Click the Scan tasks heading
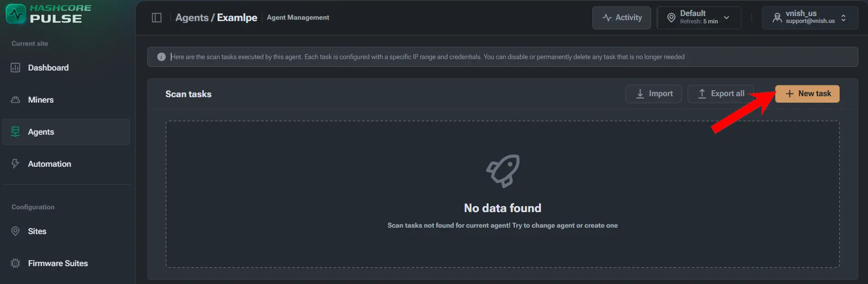The height and width of the screenshot is (284, 868). tap(189, 94)
